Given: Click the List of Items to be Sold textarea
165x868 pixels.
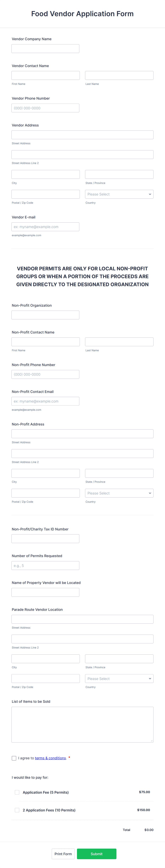Looking at the screenshot, I should click(x=82, y=724).
